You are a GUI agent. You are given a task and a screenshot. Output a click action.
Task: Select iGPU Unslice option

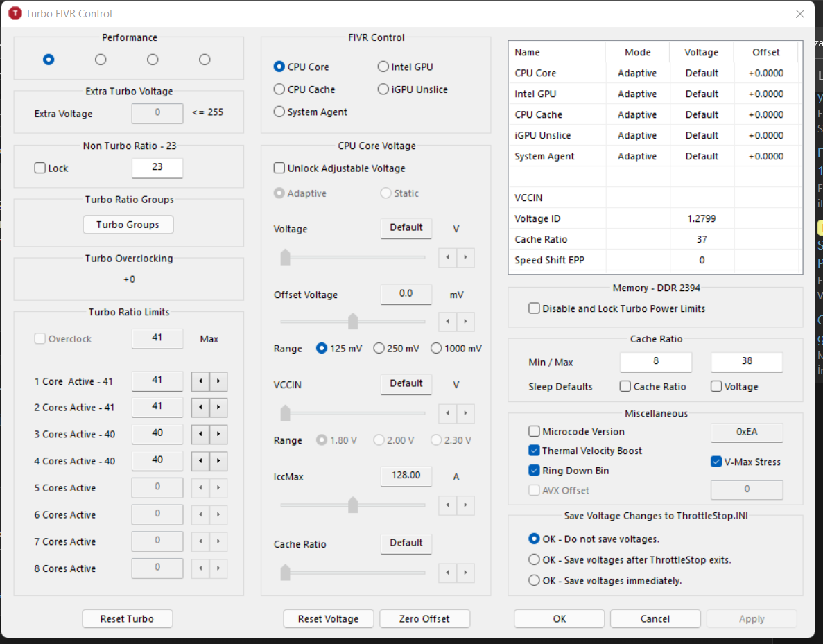click(413, 89)
